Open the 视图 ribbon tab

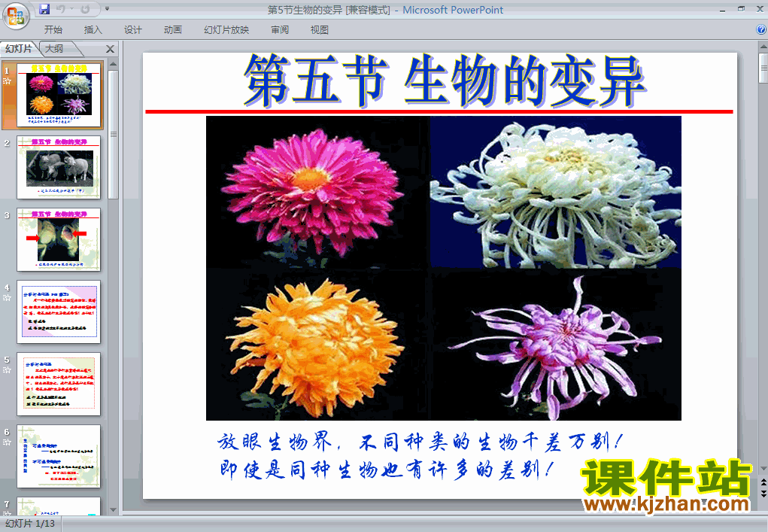click(320, 30)
